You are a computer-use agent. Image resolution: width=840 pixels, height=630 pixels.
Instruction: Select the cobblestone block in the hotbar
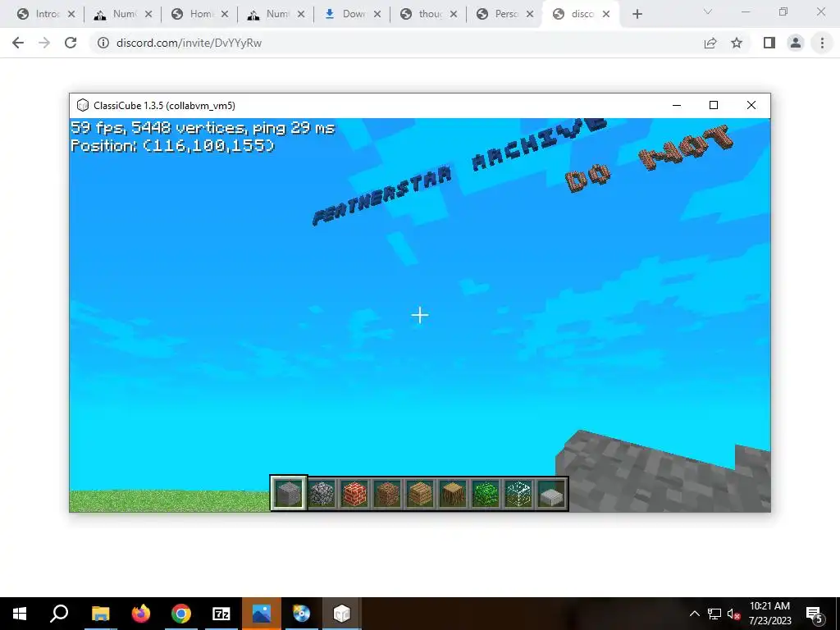pyautogui.click(x=322, y=493)
